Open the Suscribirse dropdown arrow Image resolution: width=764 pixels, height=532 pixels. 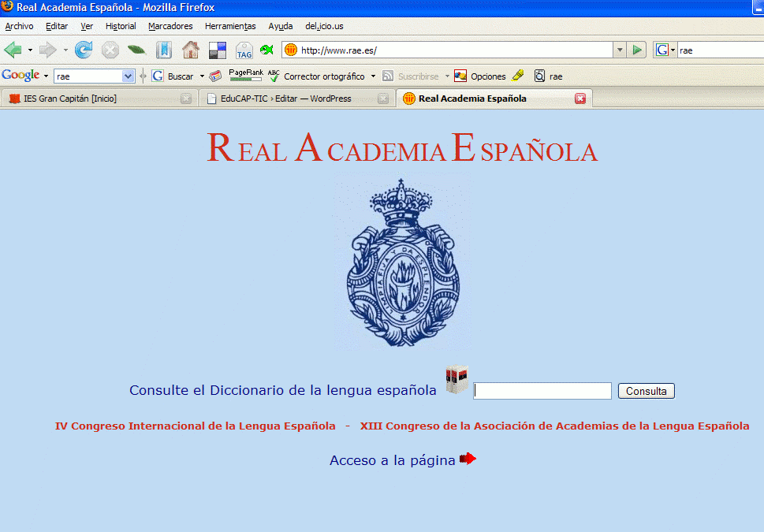pos(447,76)
